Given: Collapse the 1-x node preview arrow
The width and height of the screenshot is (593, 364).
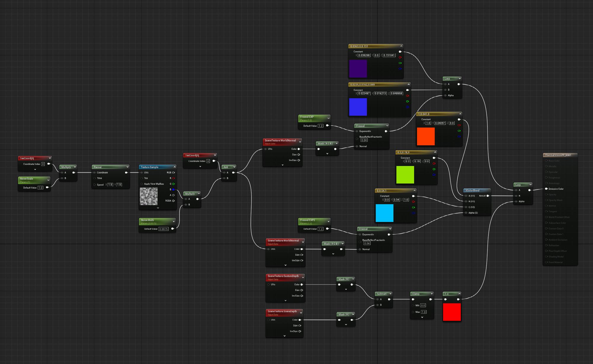Looking at the screenshot, I should [459, 294].
